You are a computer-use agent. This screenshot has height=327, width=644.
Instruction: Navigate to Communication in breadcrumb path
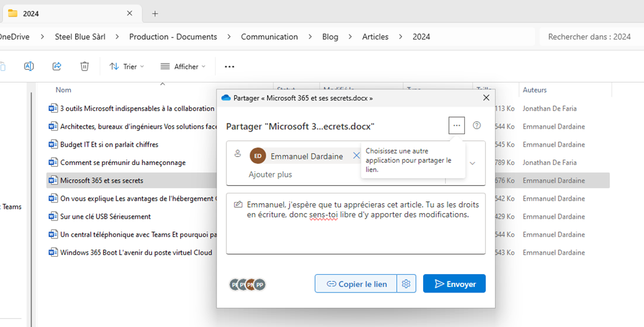[x=269, y=36]
